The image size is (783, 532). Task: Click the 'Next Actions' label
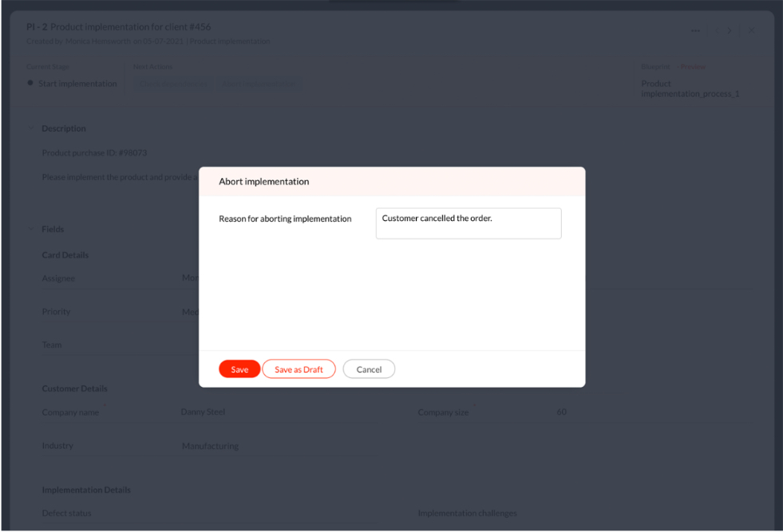(152, 67)
